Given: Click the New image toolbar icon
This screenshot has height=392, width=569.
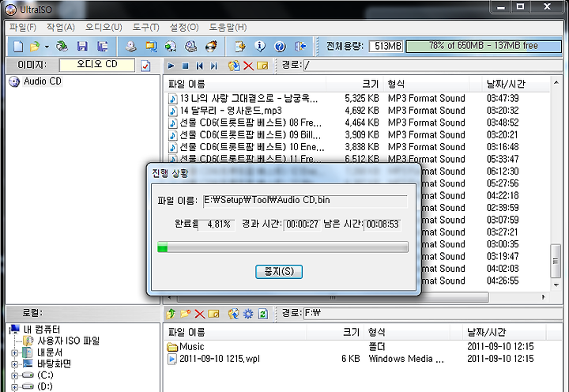Looking at the screenshot, I should click(x=18, y=47).
